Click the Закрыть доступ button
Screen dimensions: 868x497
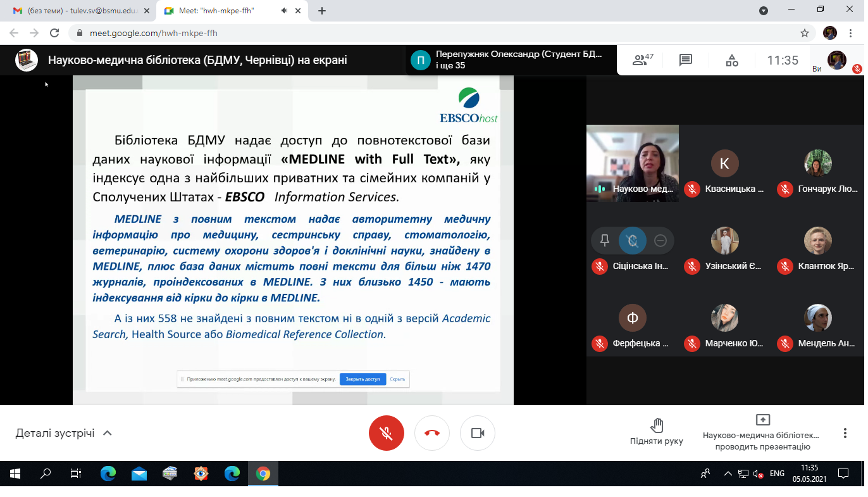[x=363, y=379]
